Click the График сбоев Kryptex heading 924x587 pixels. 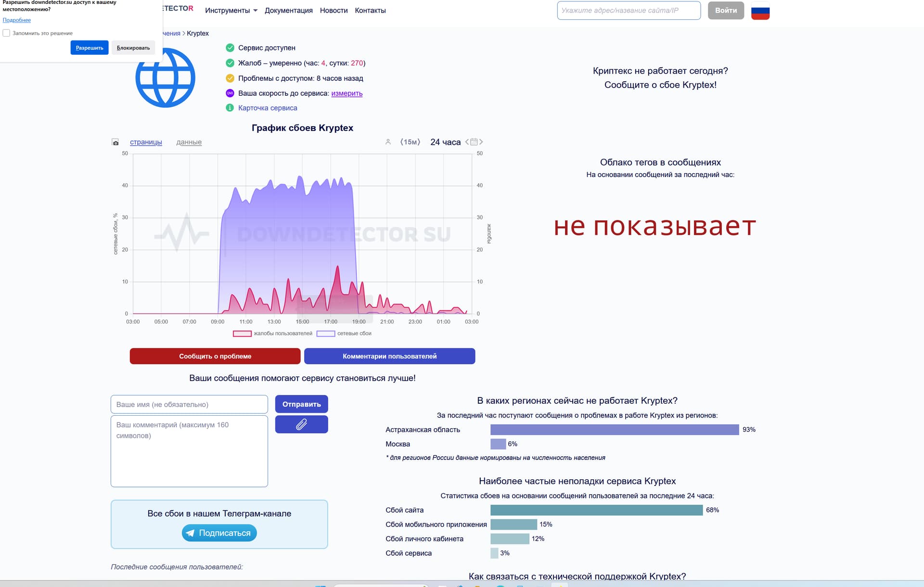click(x=302, y=128)
